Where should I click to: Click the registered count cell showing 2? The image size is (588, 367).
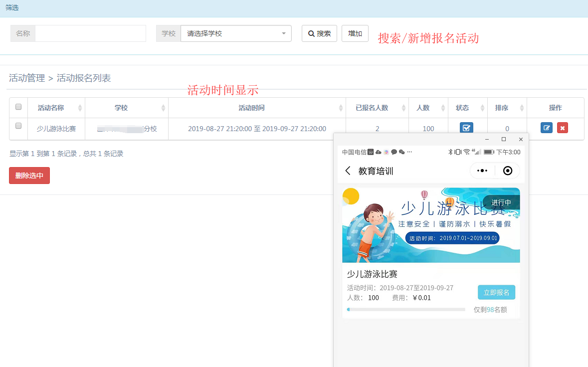(x=377, y=129)
